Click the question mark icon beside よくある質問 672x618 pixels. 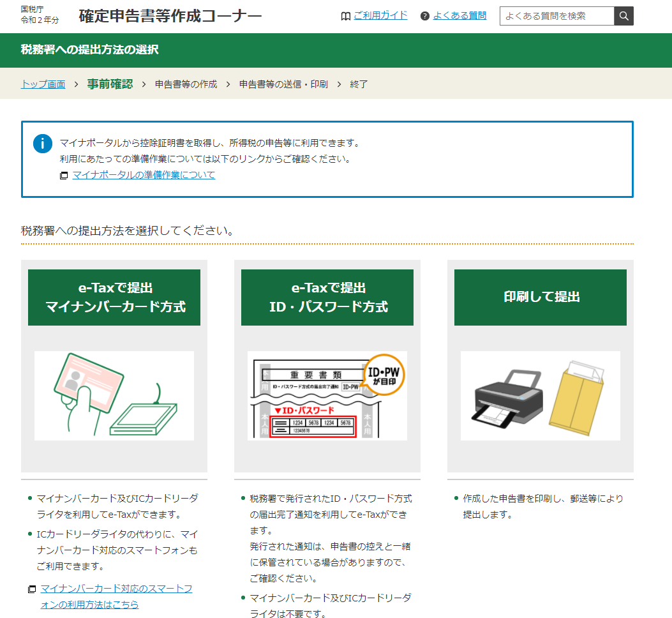pyautogui.click(x=425, y=17)
